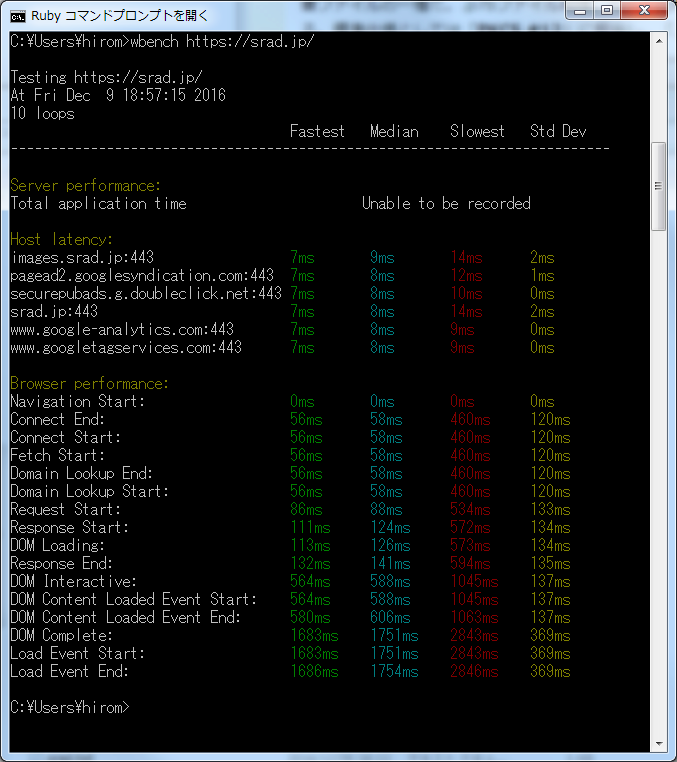Click the 'Fastest' column header
This screenshot has height=762, width=677.
click(317, 131)
